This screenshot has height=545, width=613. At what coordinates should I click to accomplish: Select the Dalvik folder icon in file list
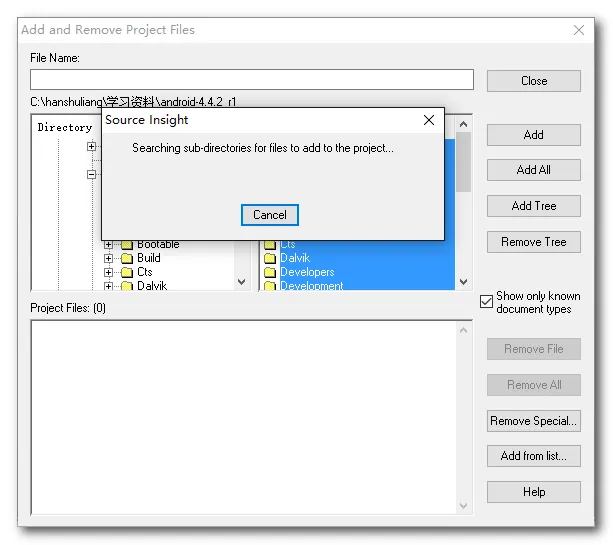[x=270, y=258]
